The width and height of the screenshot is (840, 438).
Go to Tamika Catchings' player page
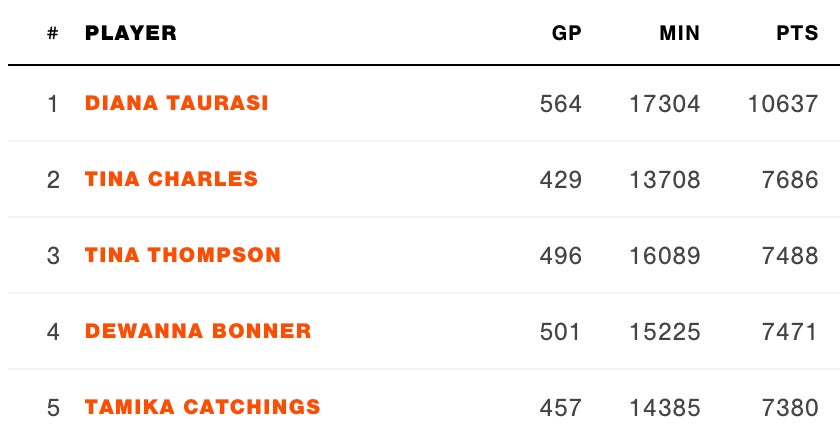coord(203,407)
